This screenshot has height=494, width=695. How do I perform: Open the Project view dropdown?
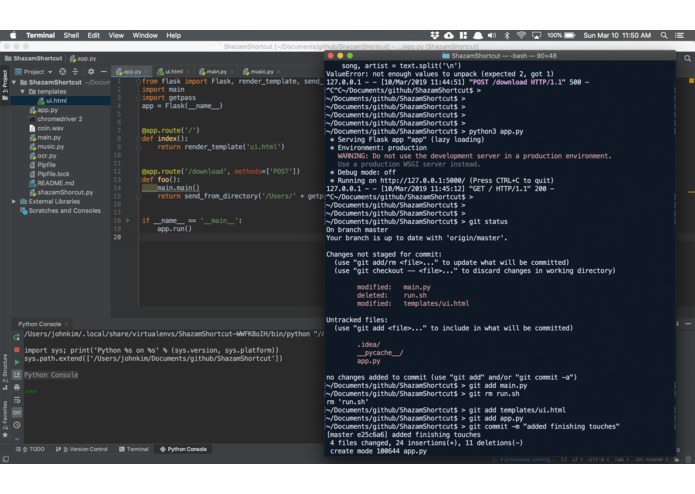tap(34, 71)
